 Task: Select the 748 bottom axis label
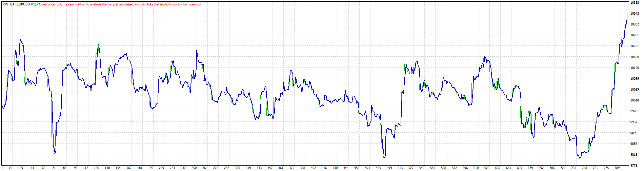584,168
